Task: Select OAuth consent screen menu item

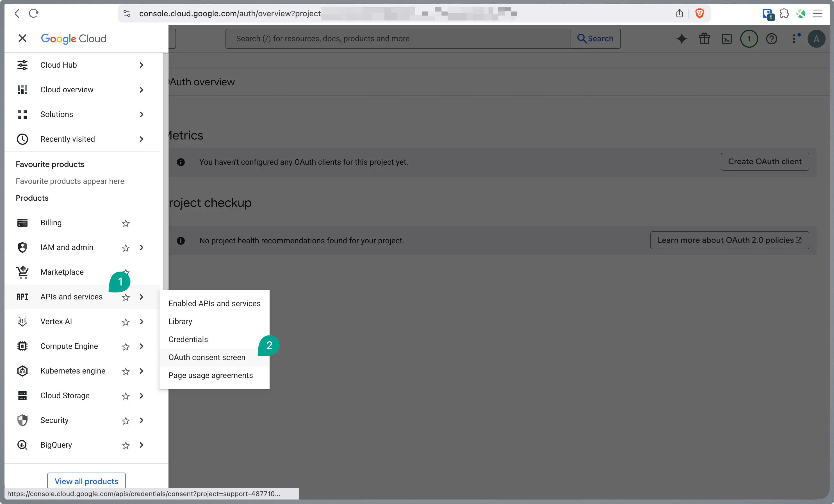Action: coord(207,357)
